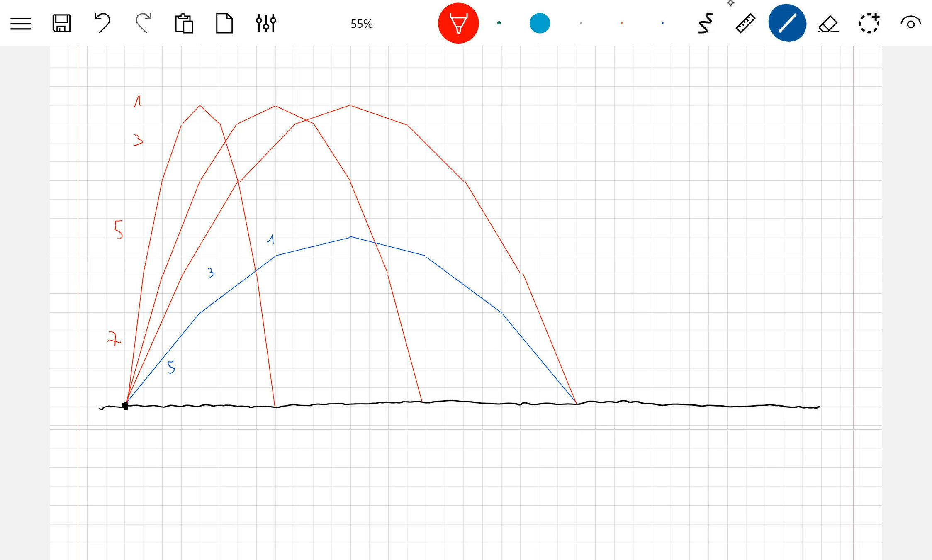932x560 pixels.
Task: Activate the ruler tool
Action: [745, 23]
